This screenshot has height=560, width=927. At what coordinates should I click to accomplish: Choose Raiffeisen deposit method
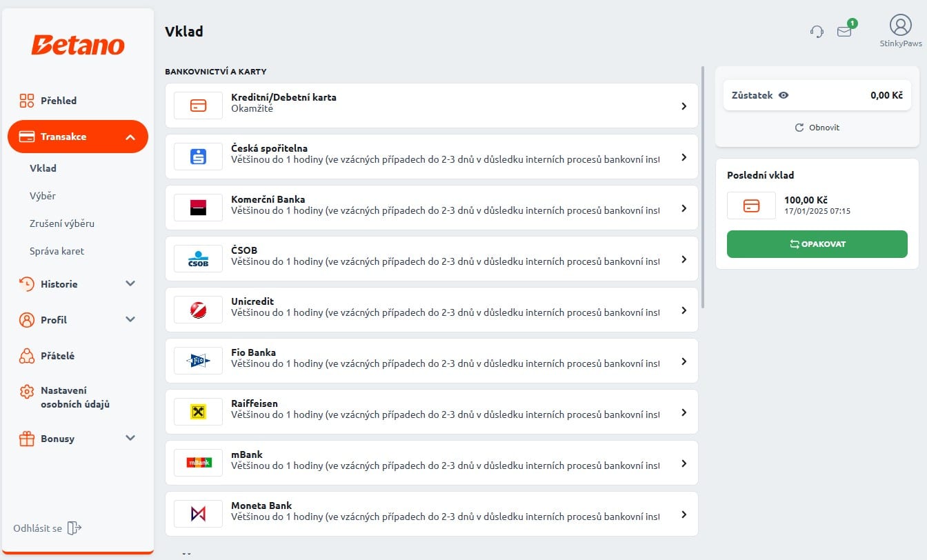[432, 412]
